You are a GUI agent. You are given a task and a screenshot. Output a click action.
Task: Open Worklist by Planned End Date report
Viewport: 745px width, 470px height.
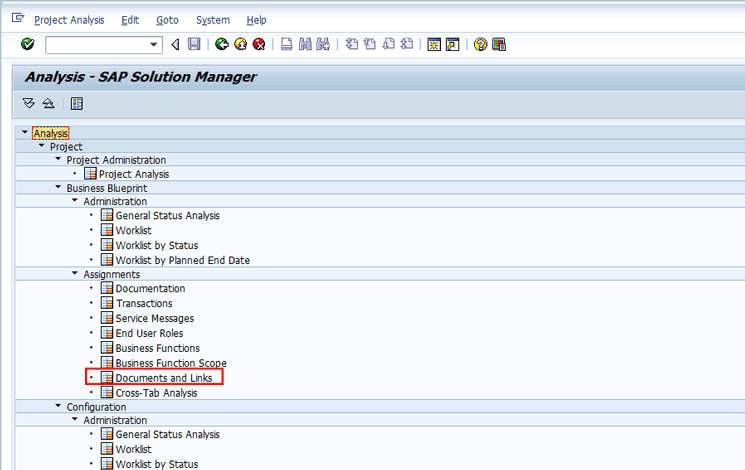[x=182, y=260]
